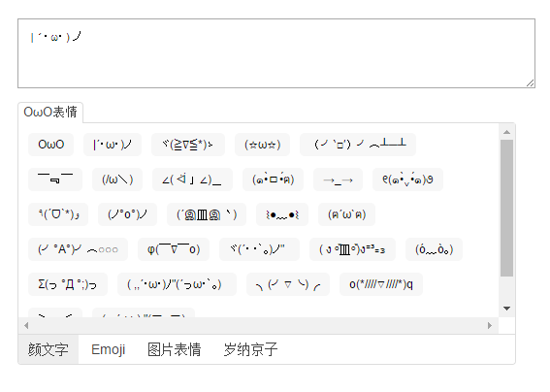The height and width of the screenshot is (392, 550).
Task: Insert the ￣﹃￣ drooling kaomoji
Action: [55, 180]
